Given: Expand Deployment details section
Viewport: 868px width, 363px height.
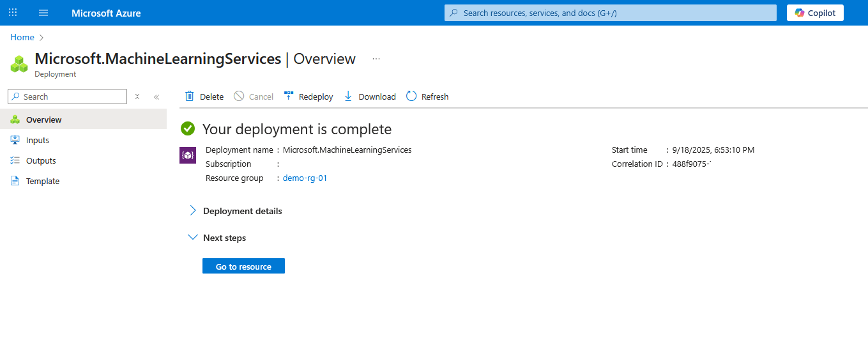Looking at the screenshot, I should click(236, 211).
